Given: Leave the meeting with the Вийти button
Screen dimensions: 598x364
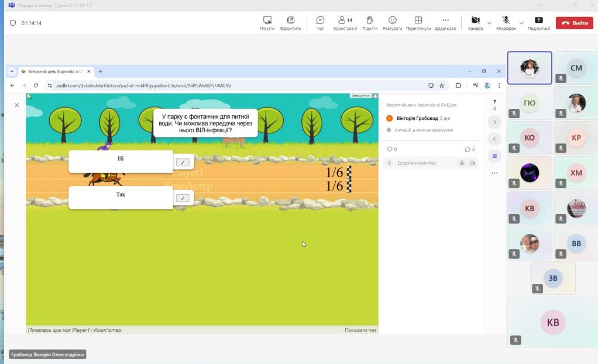Looking at the screenshot, I should 574,23.
